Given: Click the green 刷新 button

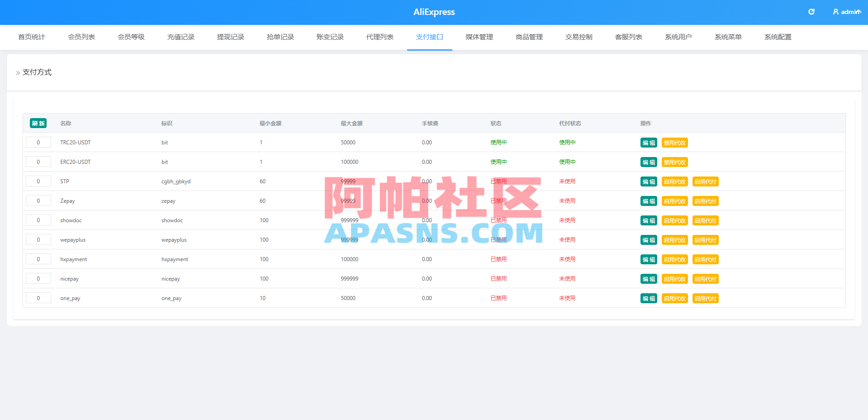Looking at the screenshot, I should 38,123.
